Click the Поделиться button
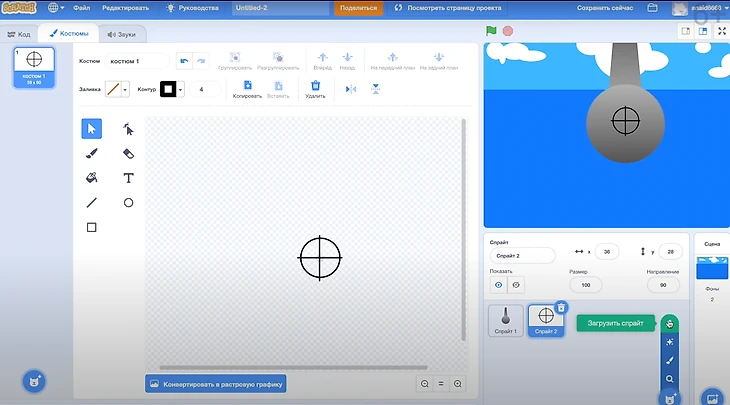The width and height of the screenshot is (730, 405). pos(357,8)
